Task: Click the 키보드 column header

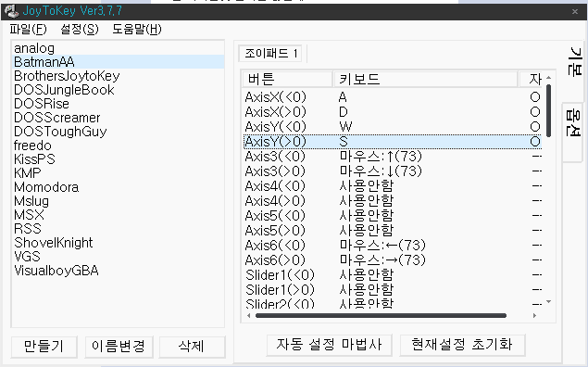Action: [426, 79]
